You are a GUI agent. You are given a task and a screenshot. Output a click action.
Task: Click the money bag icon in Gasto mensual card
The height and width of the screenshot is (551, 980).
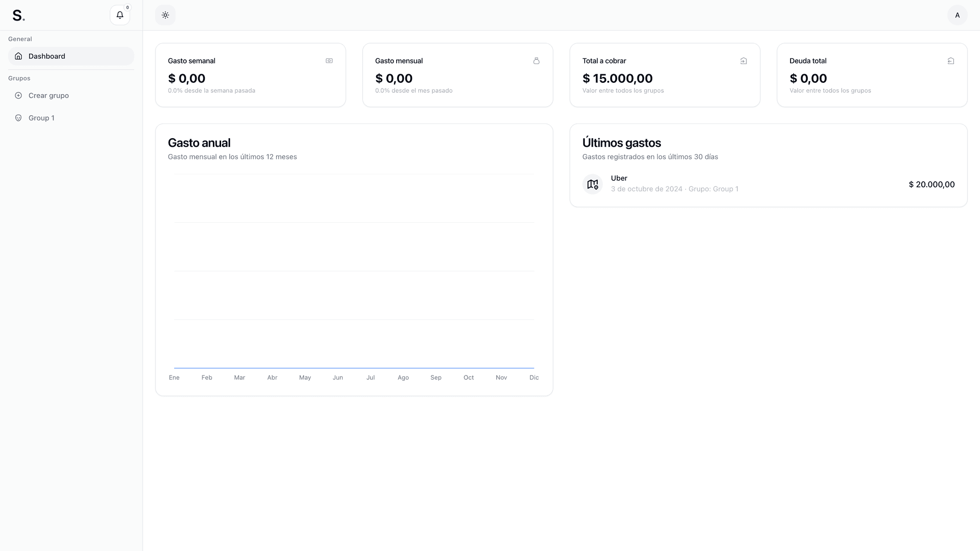click(x=536, y=61)
